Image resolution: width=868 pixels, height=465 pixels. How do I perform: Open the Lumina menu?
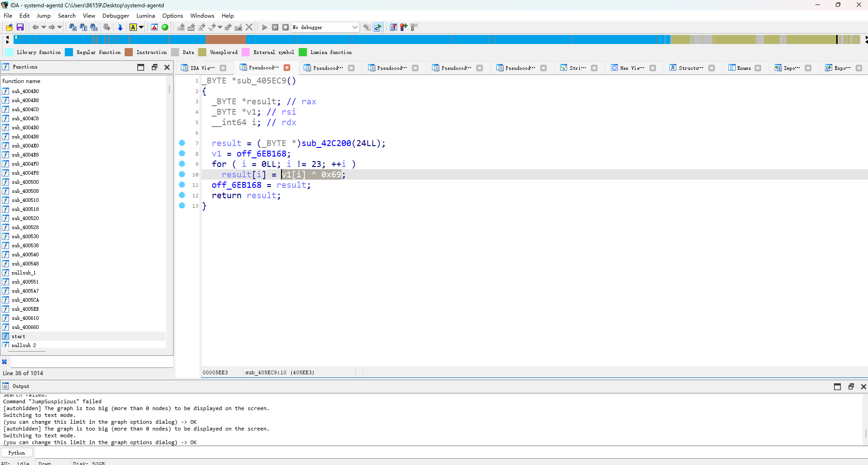(x=145, y=15)
